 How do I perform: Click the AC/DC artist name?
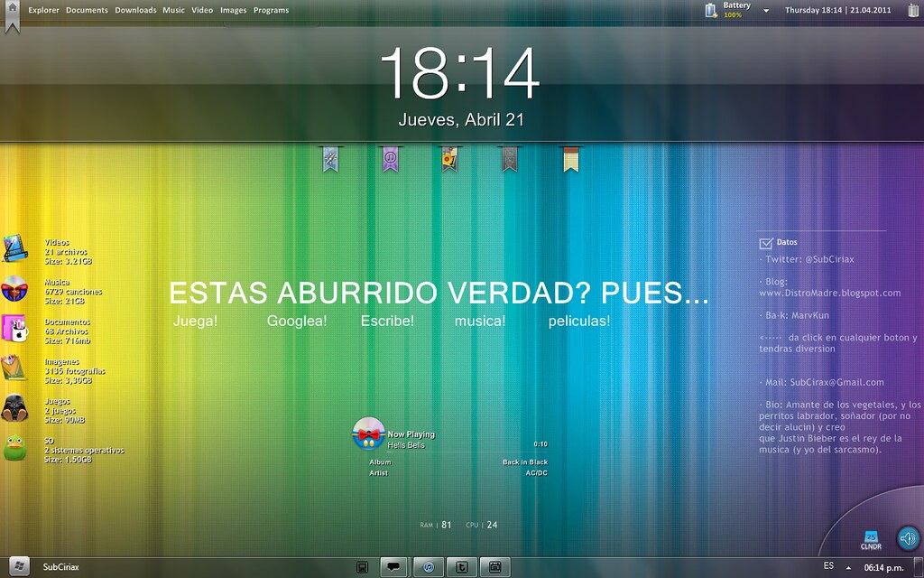tap(537, 473)
